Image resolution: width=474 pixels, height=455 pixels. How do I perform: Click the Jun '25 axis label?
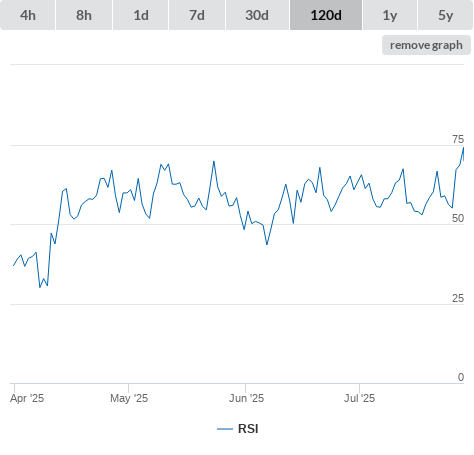click(246, 398)
